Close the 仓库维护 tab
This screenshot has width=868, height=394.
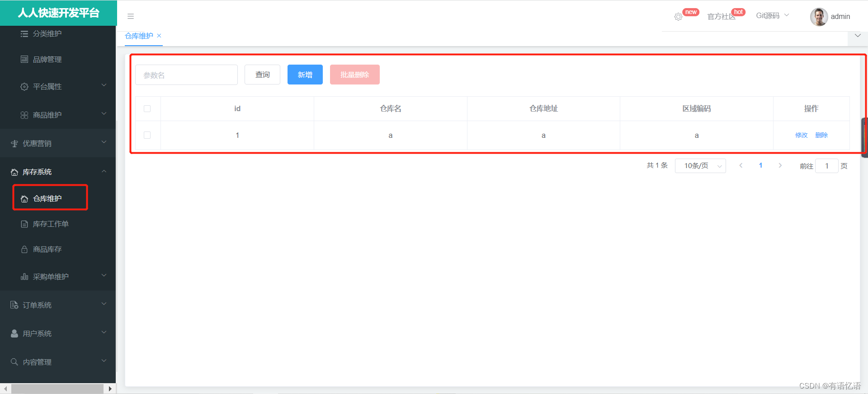click(x=159, y=36)
